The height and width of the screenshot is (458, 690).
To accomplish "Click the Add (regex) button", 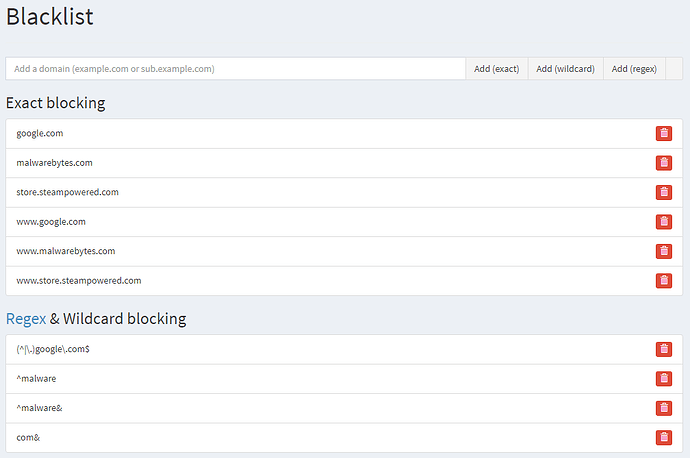I will [634, 69].
